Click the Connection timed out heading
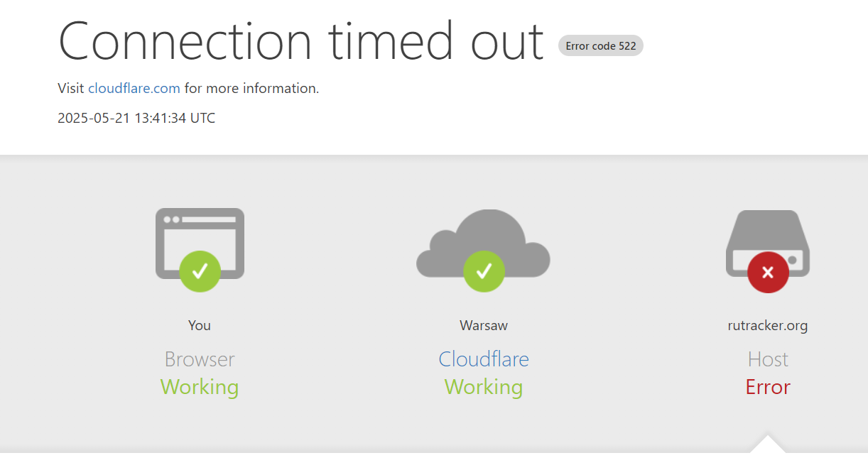 pyautogui.click(x=301, y=40)
